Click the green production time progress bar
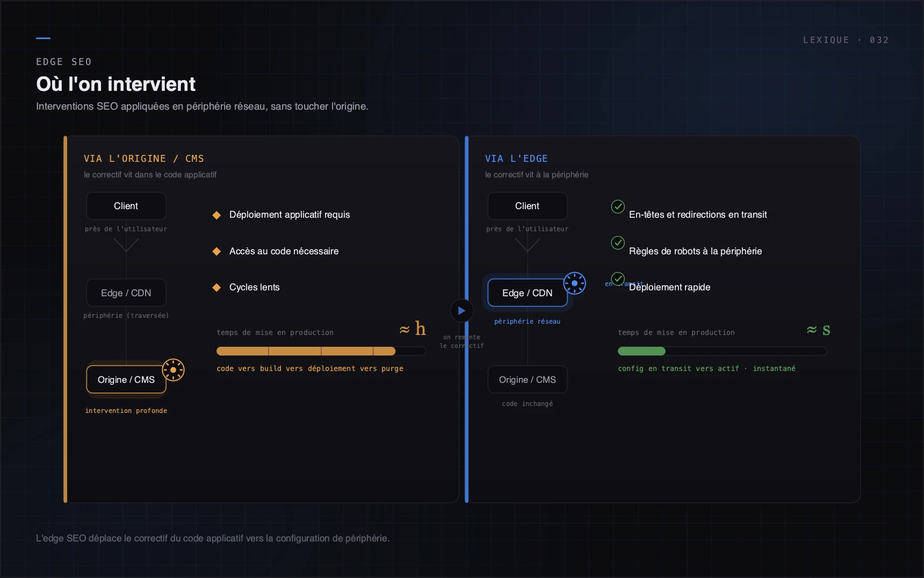 pyautogui.click(x=723, y=351)
